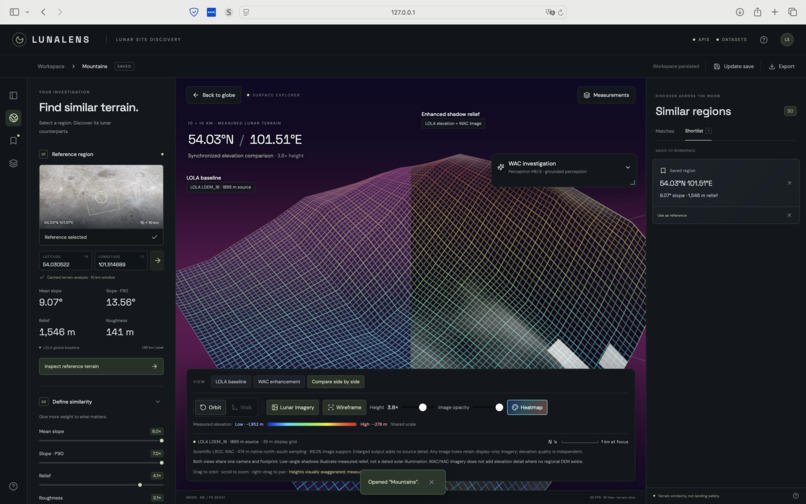Click the help icon at sidebar bottom
This screenshot has width=806, height=504.
click(x=13, y=486)
